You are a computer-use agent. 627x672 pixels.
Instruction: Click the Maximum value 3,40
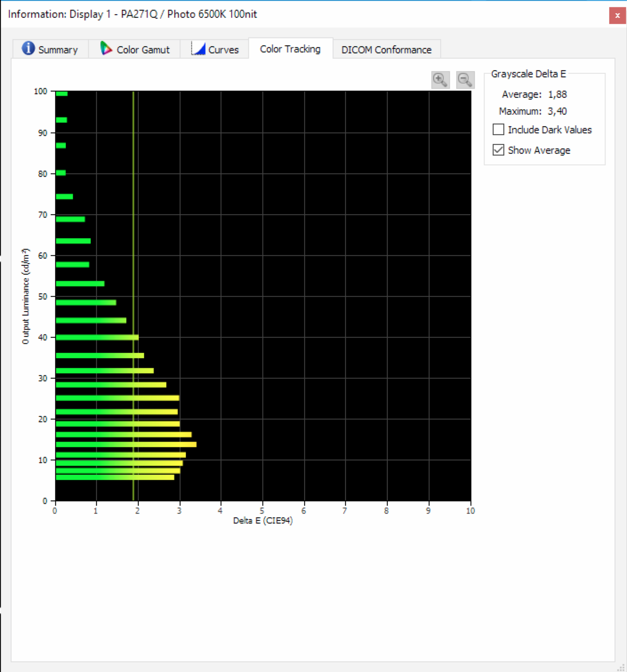[x=557, y=111]
